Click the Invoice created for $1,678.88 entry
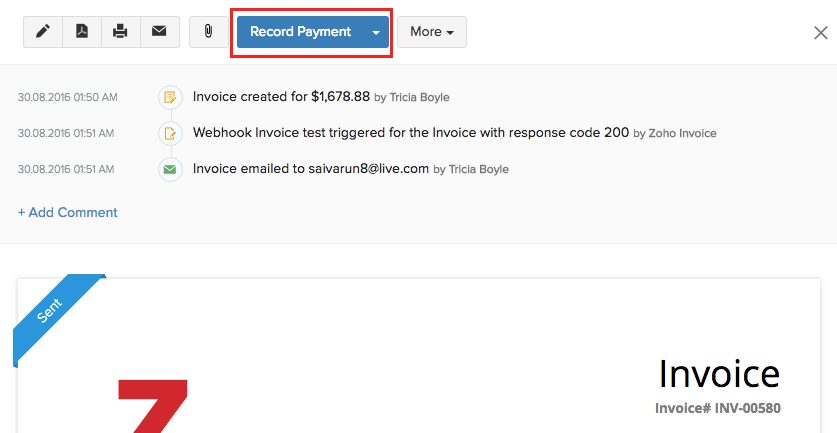This screenshot has height=433, width=837. pos(282,97)
